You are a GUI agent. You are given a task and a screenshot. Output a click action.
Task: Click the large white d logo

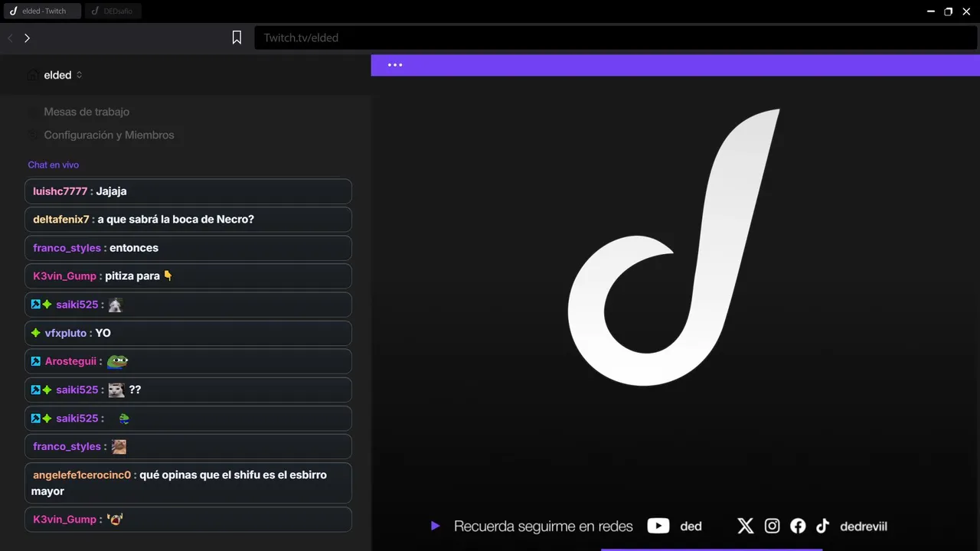[673, 247]
